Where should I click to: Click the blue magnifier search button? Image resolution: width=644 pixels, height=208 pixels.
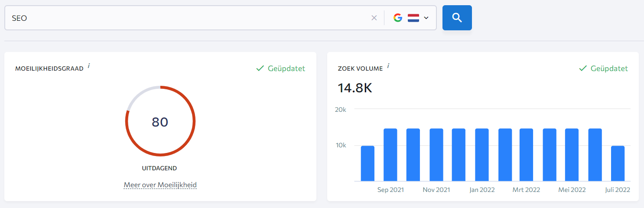click(x=457, y=18)
